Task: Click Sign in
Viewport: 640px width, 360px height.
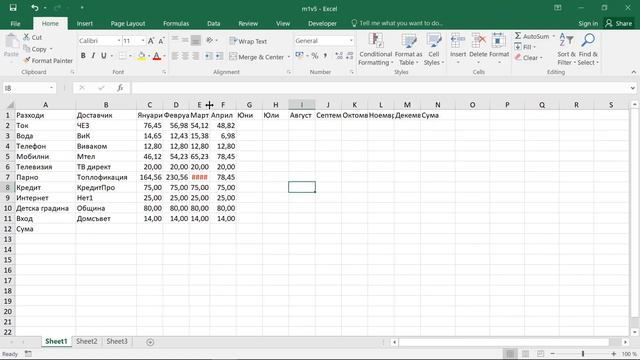Action: tap(588, 23)
